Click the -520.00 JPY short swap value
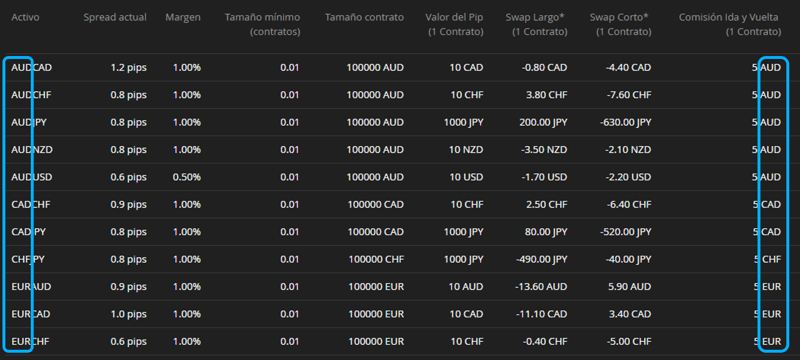800x360 pixels. pyautogui.click(x=626, y=232)
